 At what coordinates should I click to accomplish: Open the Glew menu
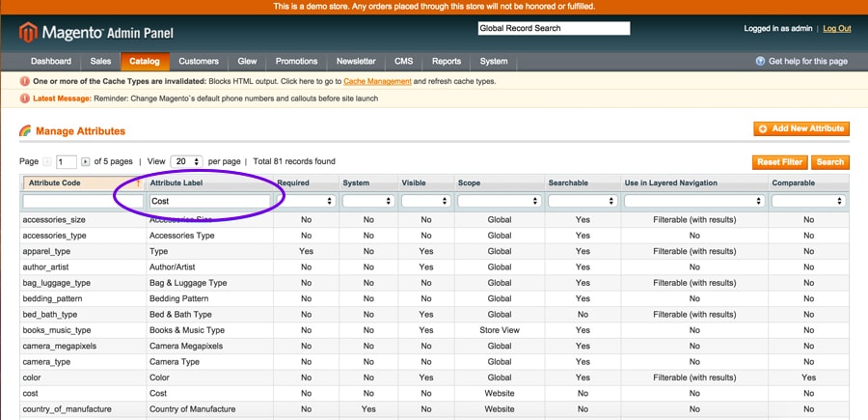(x=247, y=62)
